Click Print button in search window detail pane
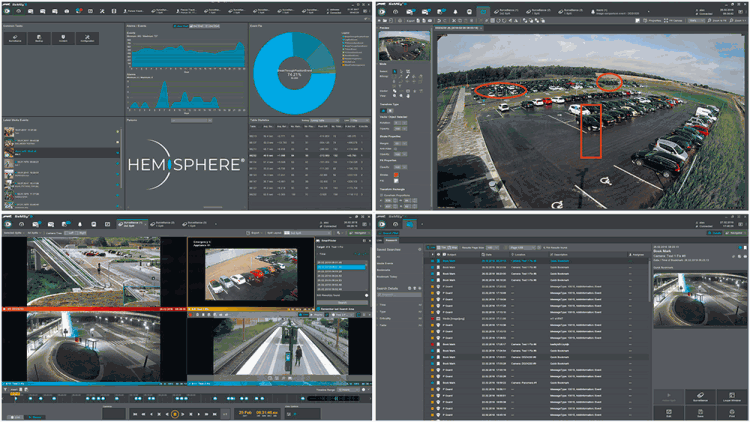The width and height of the screenshot is (750, 422). pos(732,413)
